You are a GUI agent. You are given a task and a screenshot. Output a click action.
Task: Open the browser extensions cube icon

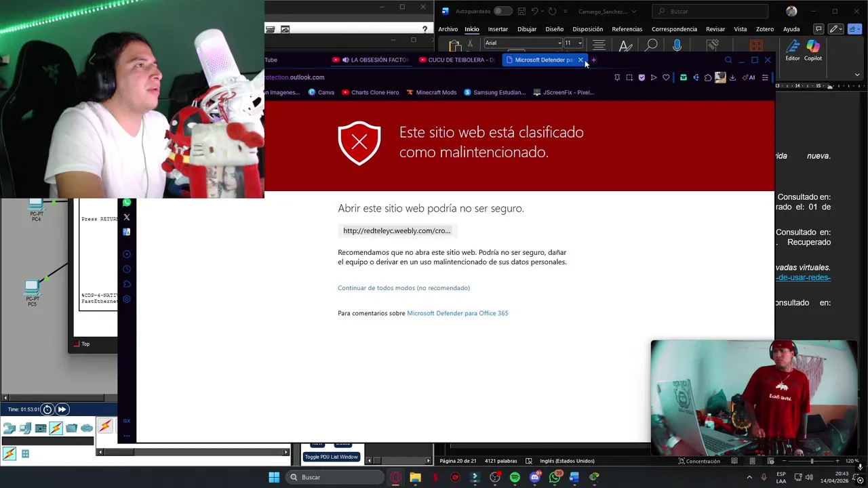(708, 77)
